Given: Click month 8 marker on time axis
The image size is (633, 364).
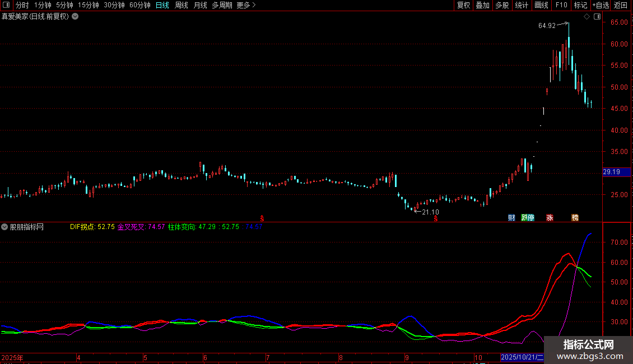Looking at the screenshot, I should pyautogui.click(x=341, y=358).
